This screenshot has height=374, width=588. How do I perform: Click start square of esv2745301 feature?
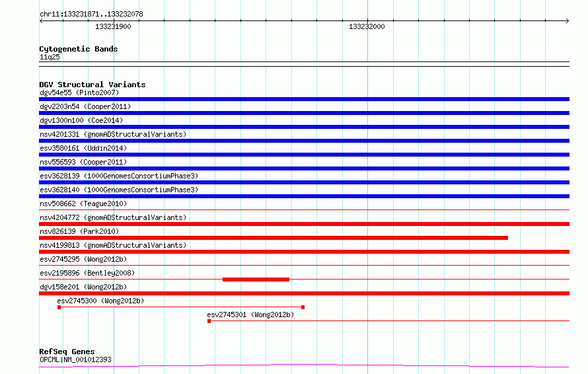209,321
